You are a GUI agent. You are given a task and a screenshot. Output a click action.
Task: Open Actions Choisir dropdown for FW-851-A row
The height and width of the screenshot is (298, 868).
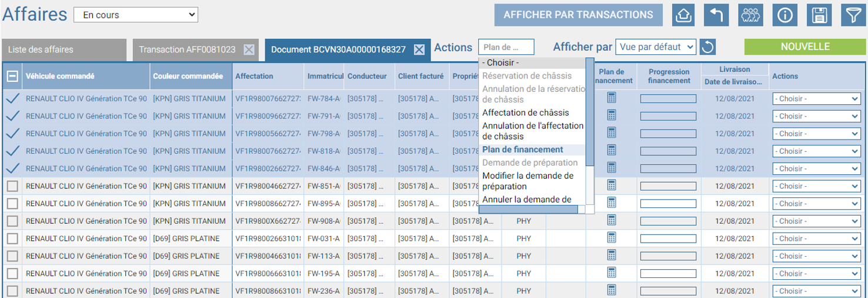pyautogui.click(x=816, y=186)
